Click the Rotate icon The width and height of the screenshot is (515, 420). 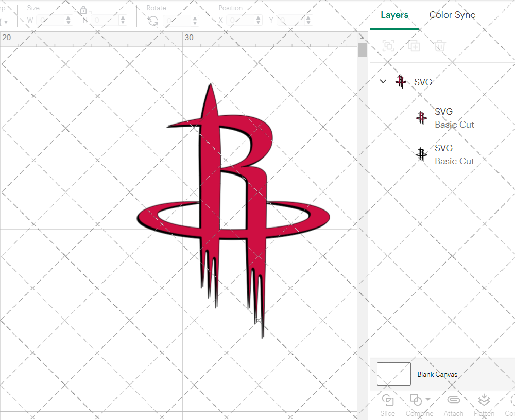coord(153,21)
